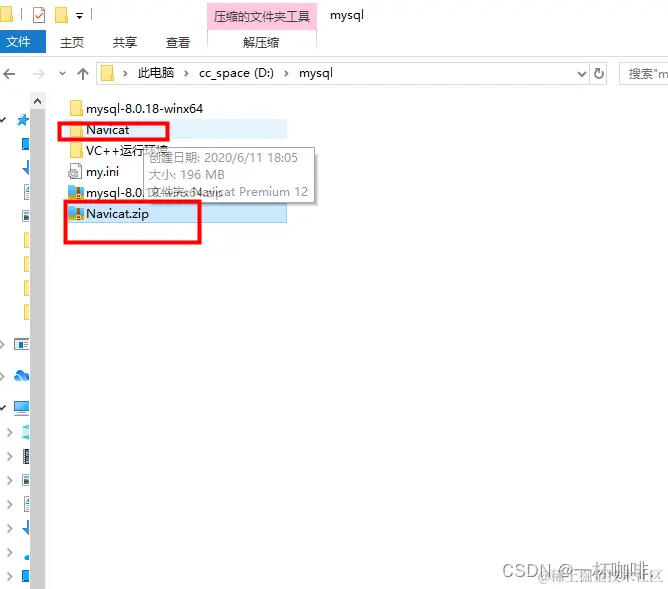Click 此电脑 in the address breadcrumb

(x=156, y=73)
